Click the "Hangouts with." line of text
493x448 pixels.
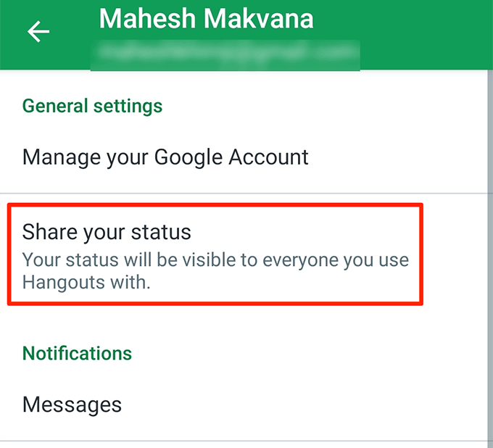pos(86,282)
